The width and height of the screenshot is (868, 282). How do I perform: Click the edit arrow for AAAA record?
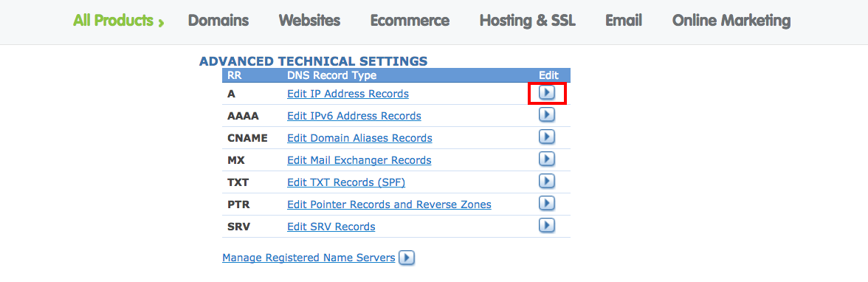tap(546, 115)
